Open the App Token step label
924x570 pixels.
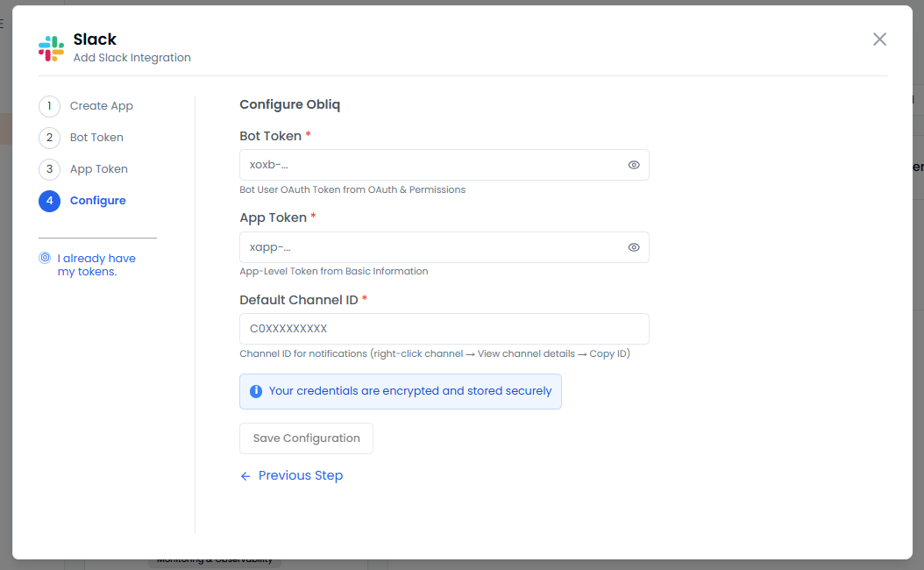[x=99, y=169]
